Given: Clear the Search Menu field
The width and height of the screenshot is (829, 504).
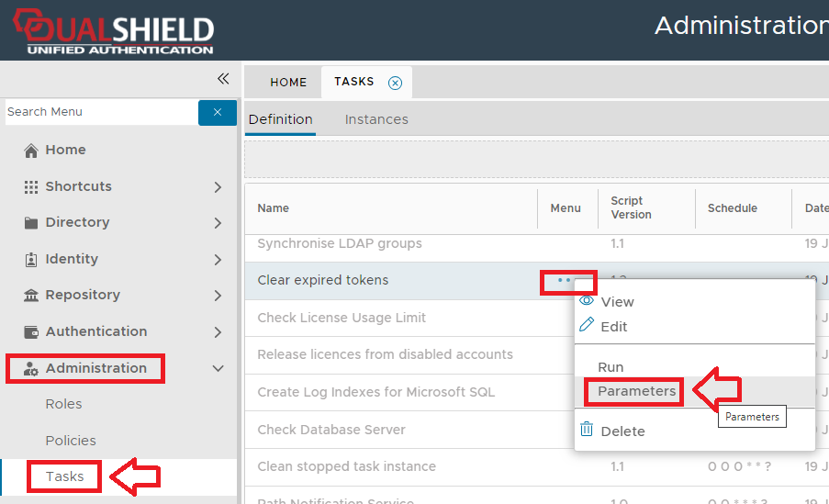Looking at the screenshot, I should pos(218,112).
